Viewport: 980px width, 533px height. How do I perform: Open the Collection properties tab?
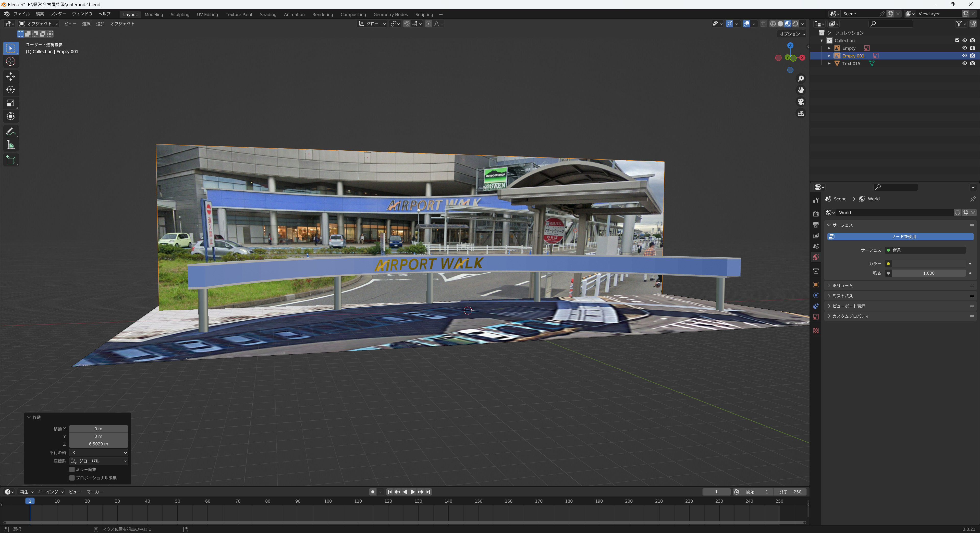point(816,271)
